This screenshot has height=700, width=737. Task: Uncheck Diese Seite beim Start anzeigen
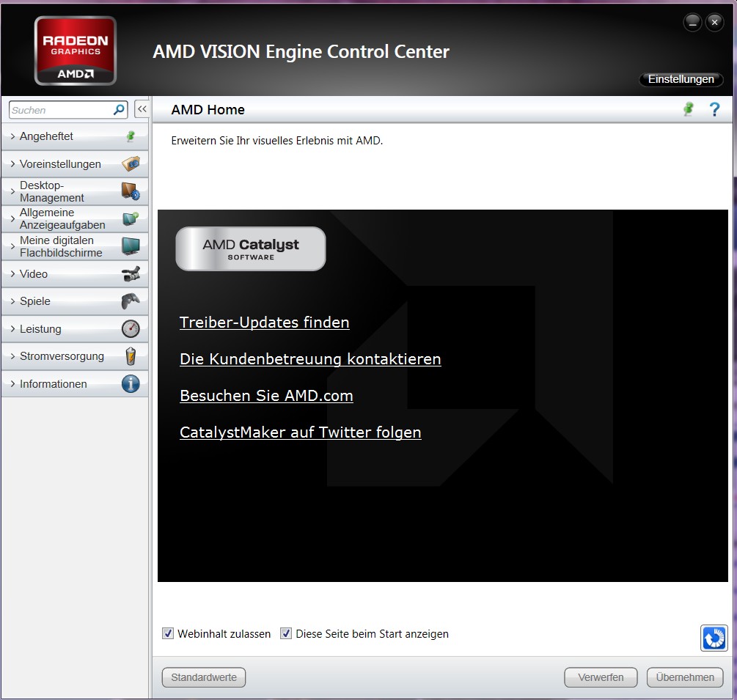pos(286,633)
